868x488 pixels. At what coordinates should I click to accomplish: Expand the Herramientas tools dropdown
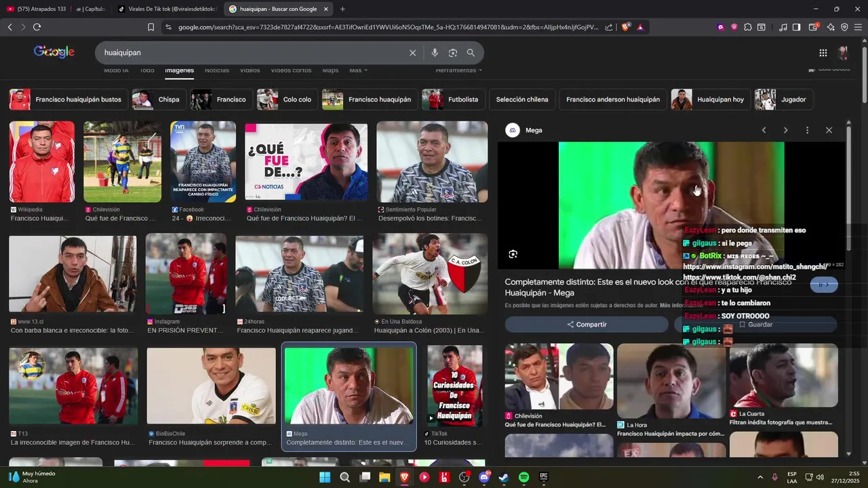pos(459,70)
